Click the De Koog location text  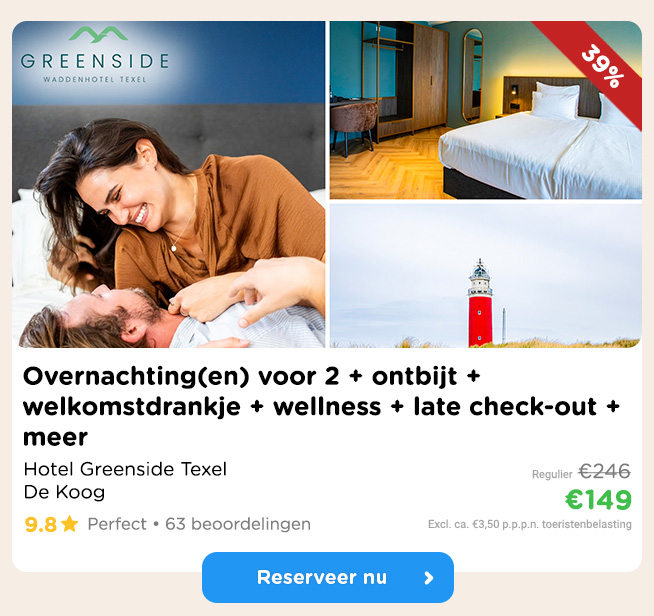tap(64, 492)
